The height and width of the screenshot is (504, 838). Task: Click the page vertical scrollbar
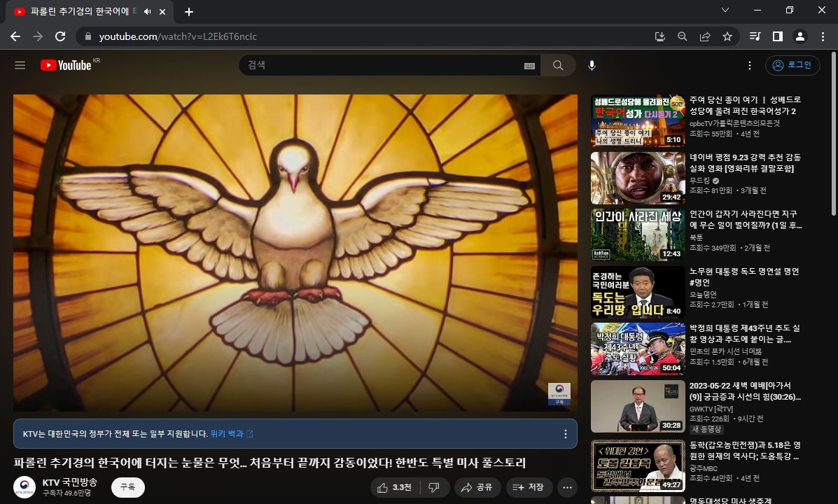click(x=834, y=134)
